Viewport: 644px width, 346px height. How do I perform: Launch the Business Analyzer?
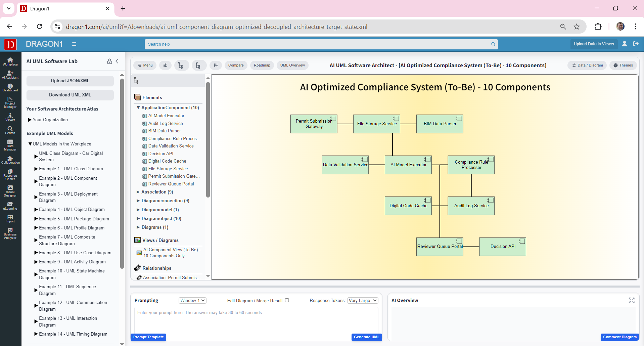tap(10, 233)
